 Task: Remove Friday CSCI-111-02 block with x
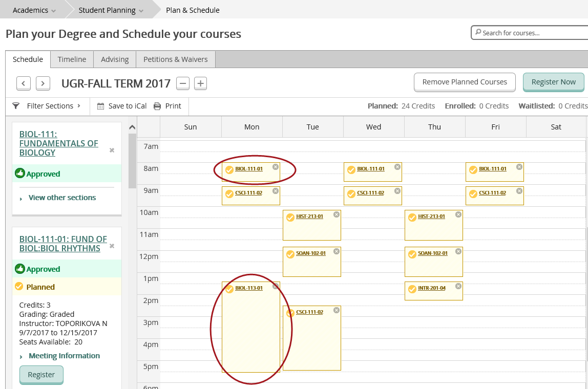point(519,191)
